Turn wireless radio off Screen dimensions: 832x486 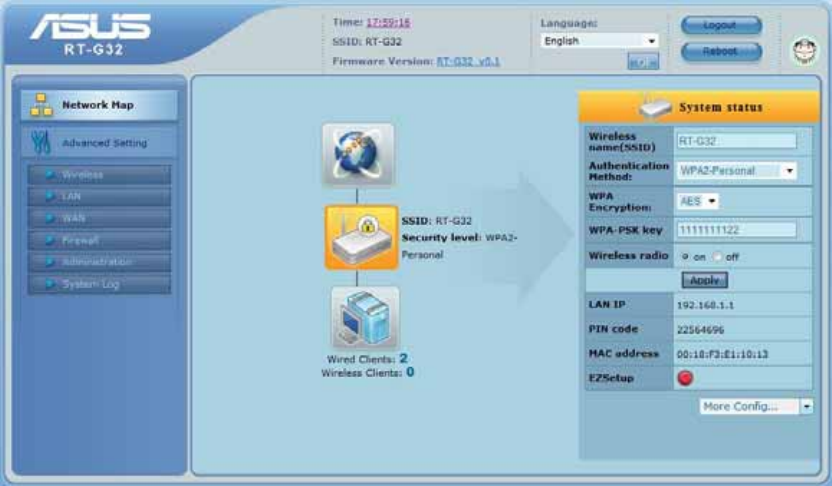click(x=717, y=257)
